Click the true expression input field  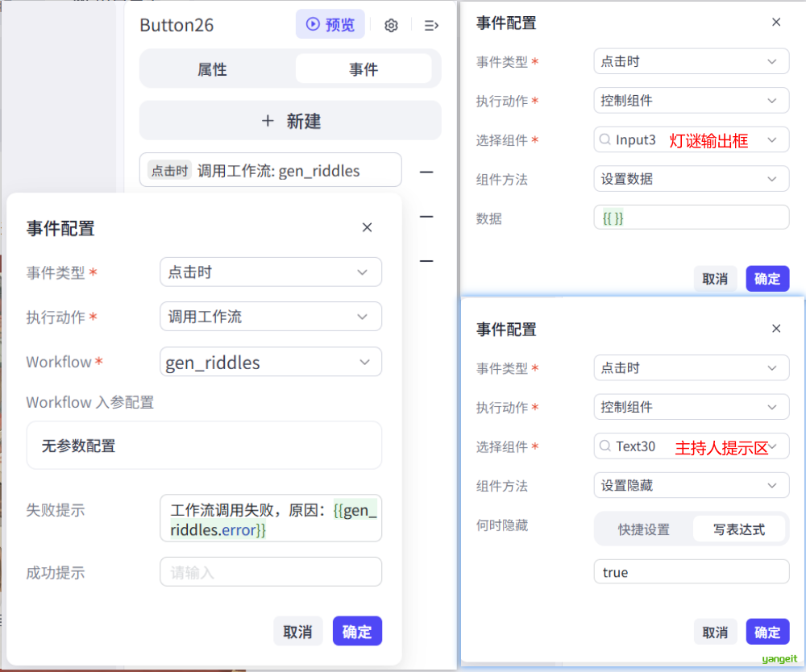click(691, 572)
